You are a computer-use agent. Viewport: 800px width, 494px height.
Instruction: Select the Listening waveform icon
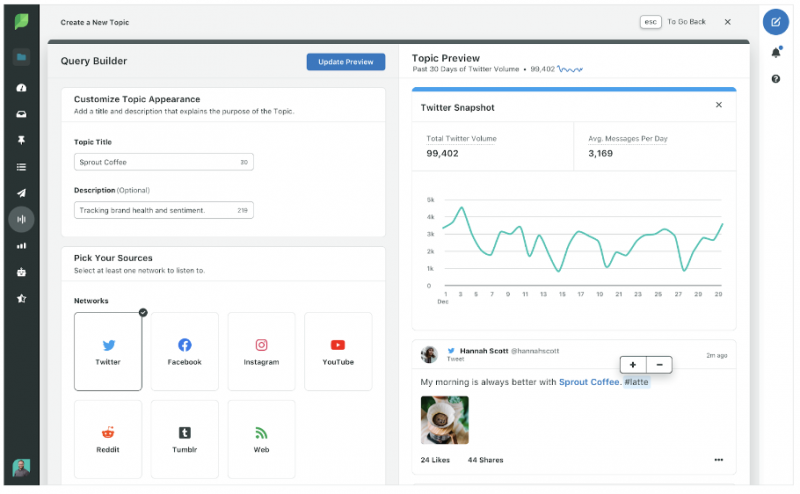pyautogui.click(x=21, y=219)
